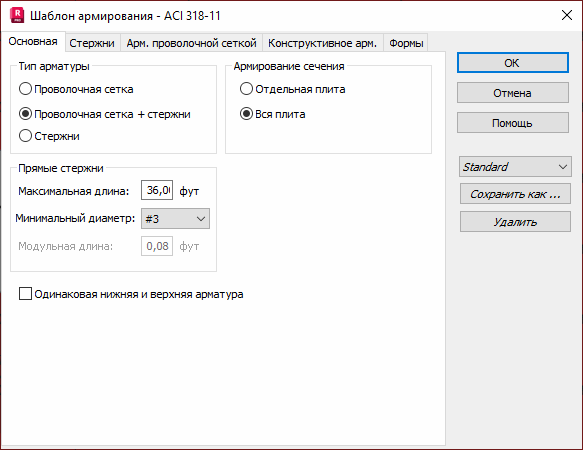The width and height of the screenshot is (583, 450).
Task: Open the Арм. проволочной сеткой tab
Action: [x=191, y=43]
